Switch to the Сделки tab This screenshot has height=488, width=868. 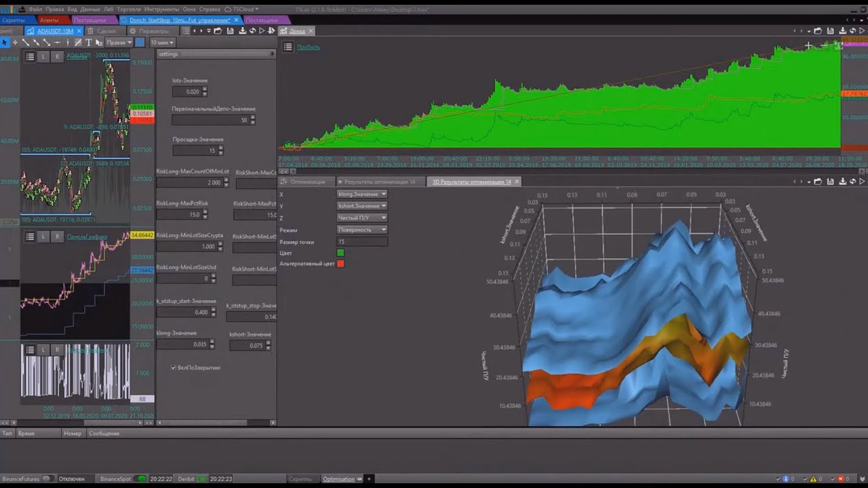pos(106,31)
